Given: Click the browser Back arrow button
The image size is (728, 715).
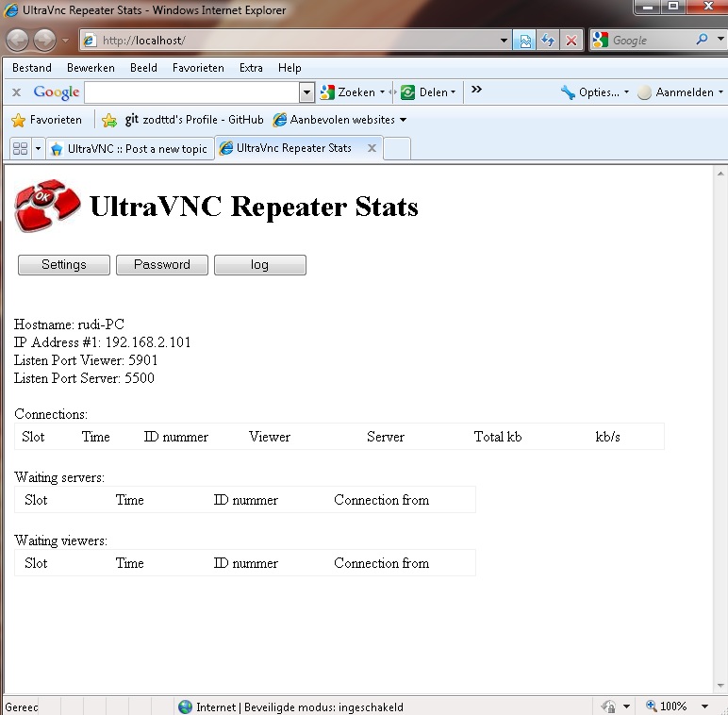Looking at the screenshot, I should [18, 40].
